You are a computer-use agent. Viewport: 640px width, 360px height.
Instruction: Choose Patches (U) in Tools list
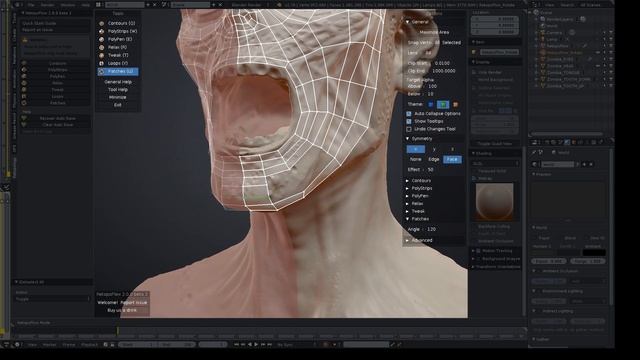coord(118,71)
